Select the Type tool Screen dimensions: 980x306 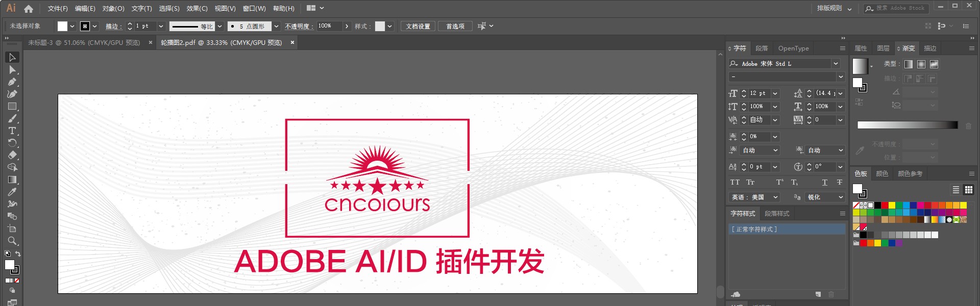point(12,131)
